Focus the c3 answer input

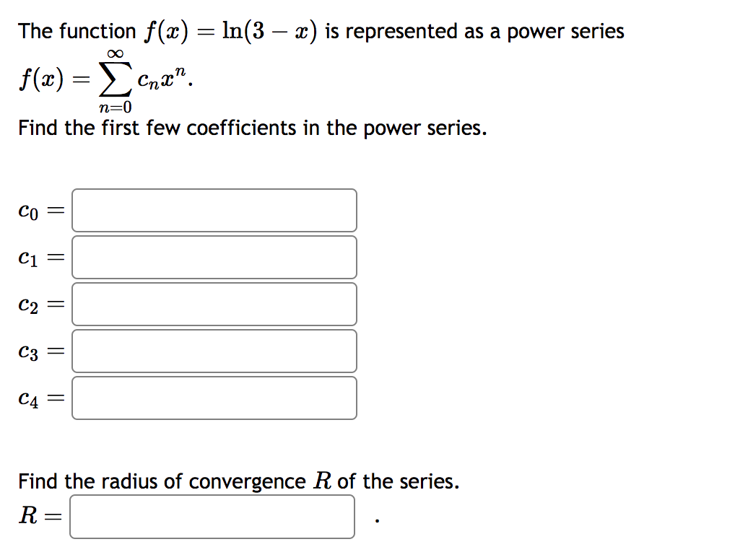pyautogui.click(x=214, y=351)
